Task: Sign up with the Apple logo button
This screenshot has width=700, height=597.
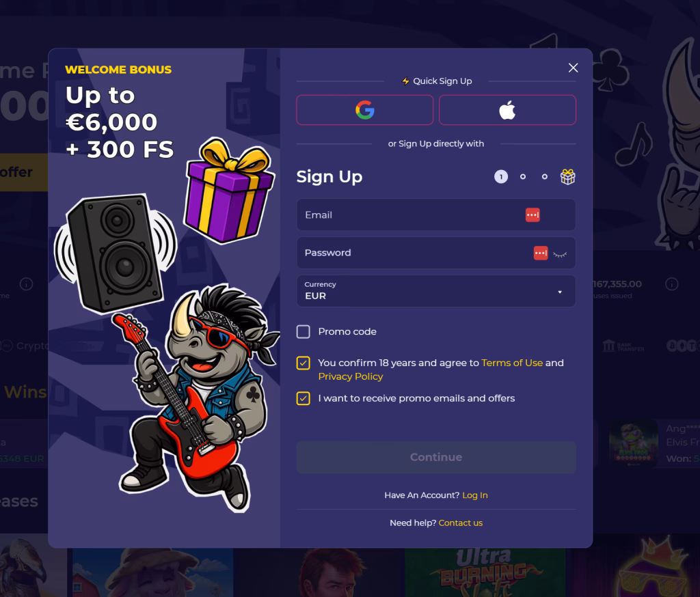Action: (x=507, y=110)
